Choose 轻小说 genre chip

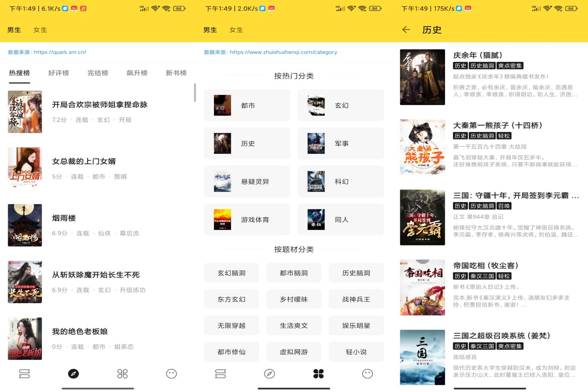[x=356, y=352]
